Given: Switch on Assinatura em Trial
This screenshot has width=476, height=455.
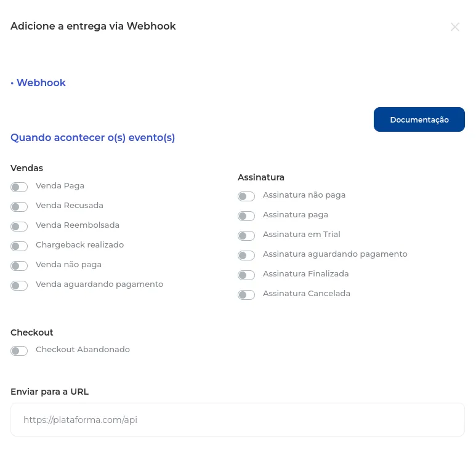Looking at the screenshot, I should [246, 236].
